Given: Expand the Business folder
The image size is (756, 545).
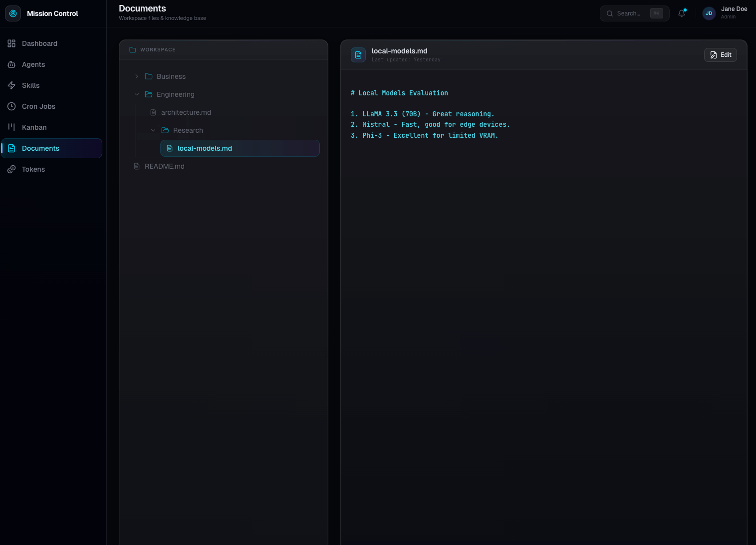Looking at the screenshot, I should 137,76.
